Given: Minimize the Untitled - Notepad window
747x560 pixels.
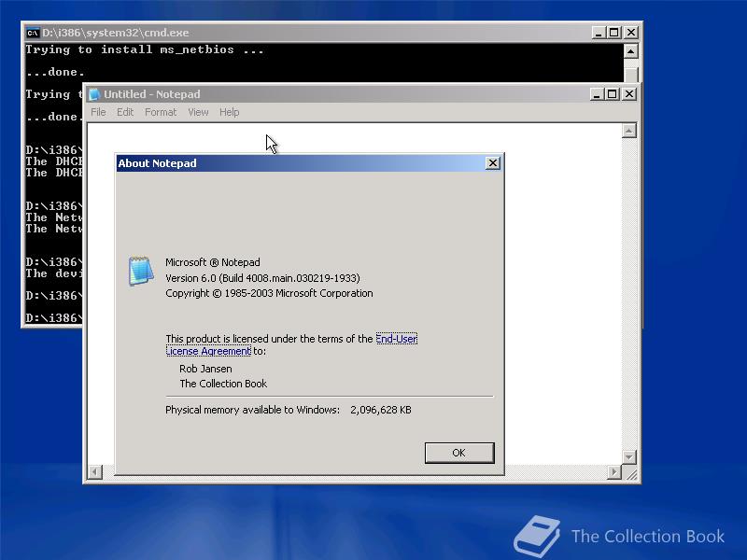Looking at the screenshot, I should [597, 94].
